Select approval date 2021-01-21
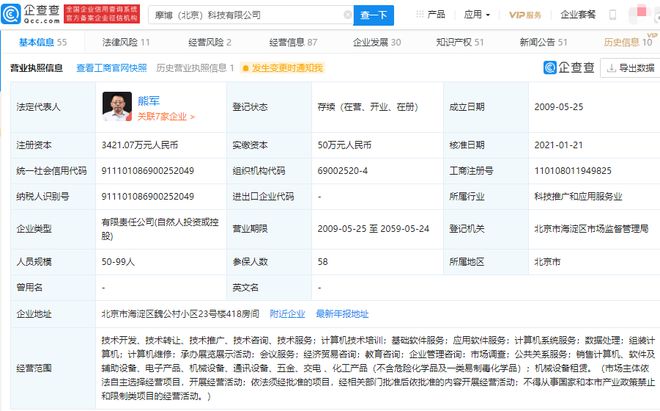The image size is (660, 411). pyautogui.click(x=559, y=145)
